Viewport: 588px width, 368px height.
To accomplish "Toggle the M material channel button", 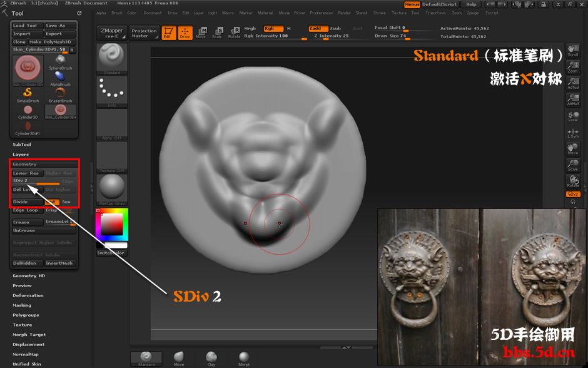I will tap(289, 29).
